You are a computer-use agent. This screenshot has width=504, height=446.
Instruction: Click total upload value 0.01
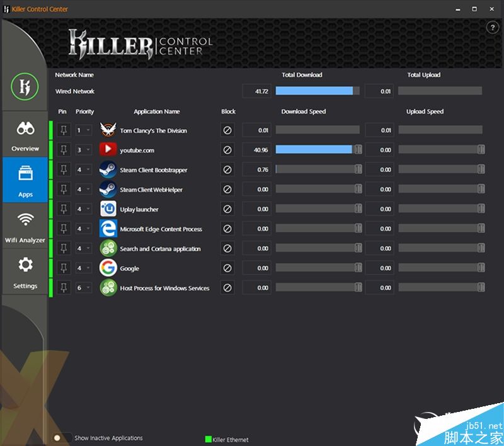coord(379,91)
